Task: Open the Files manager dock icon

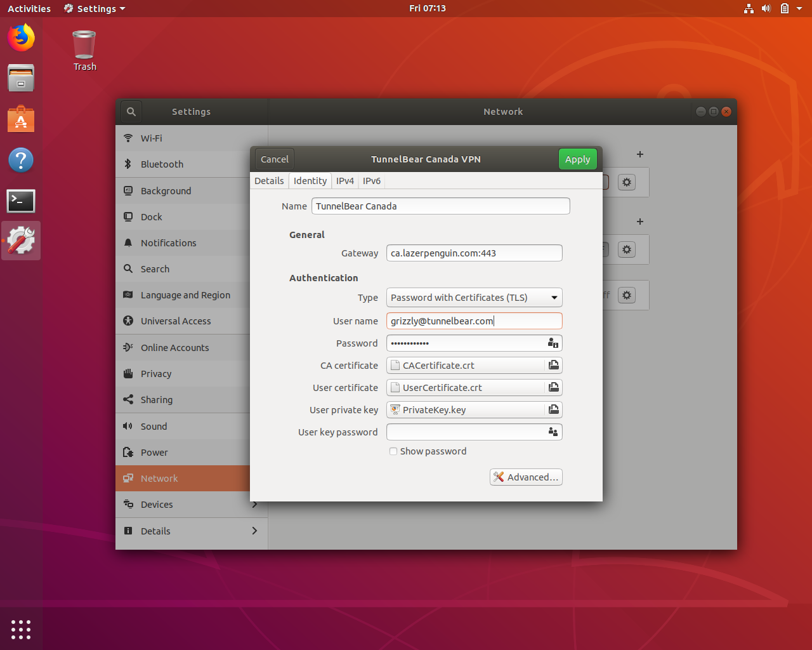Action: [x=21, y=78]
